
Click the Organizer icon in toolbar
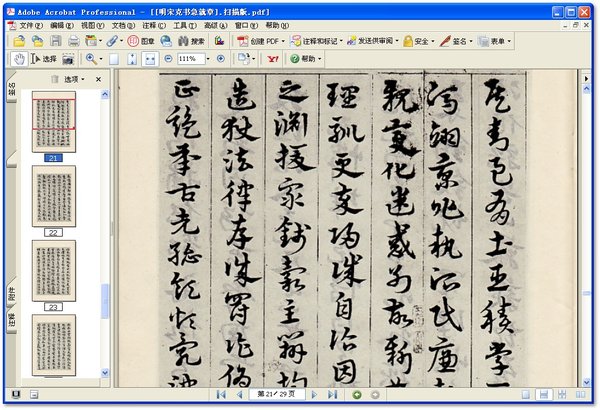[x=91, y=41]
